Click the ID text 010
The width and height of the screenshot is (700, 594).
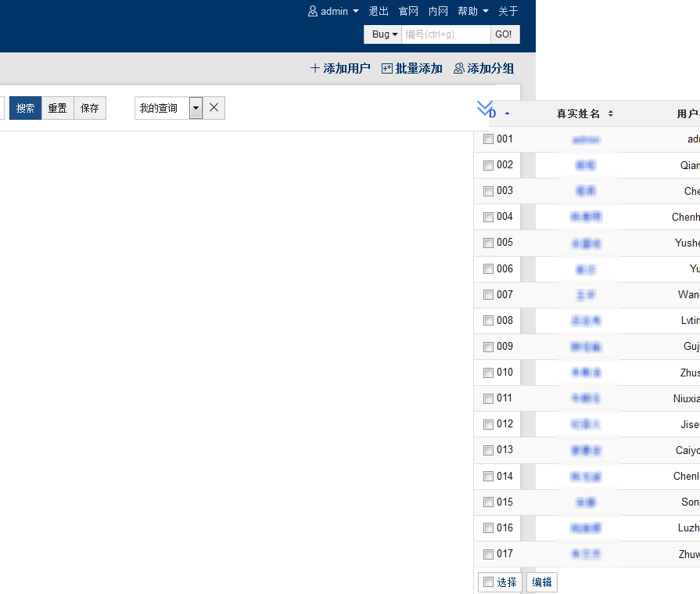[505, 372]
